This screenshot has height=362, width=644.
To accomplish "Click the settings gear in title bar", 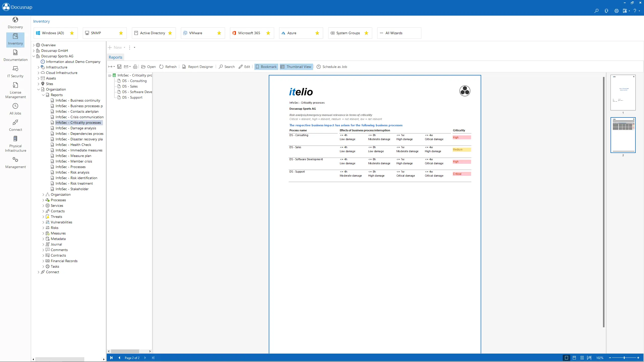I will pyautogui.click(x=616, y=11).
